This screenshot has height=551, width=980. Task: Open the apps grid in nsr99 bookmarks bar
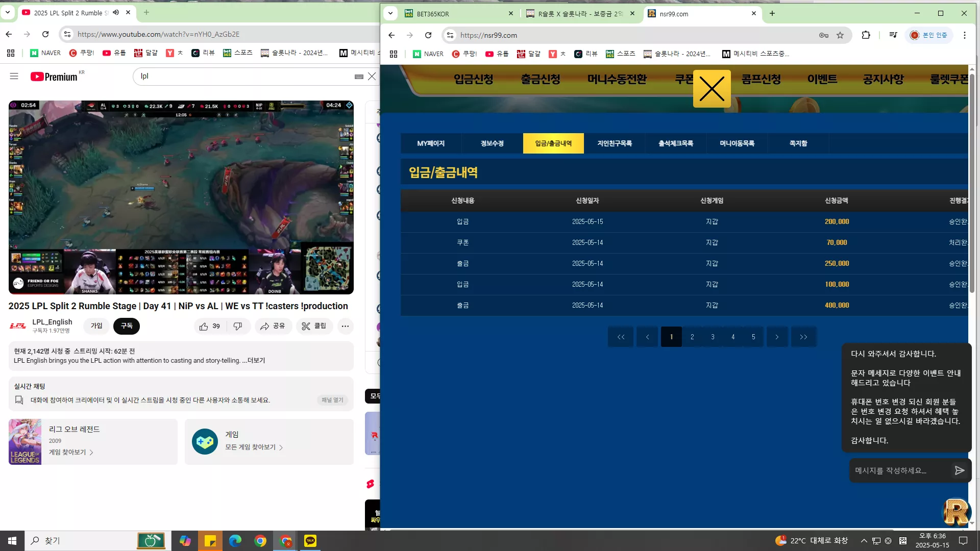point(394,54)
